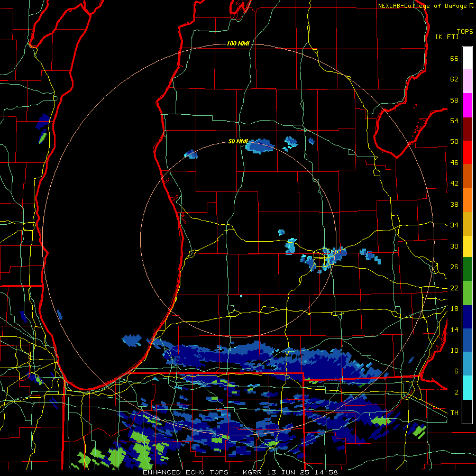Choose the light green legend swatch

[x=467, y=293]
